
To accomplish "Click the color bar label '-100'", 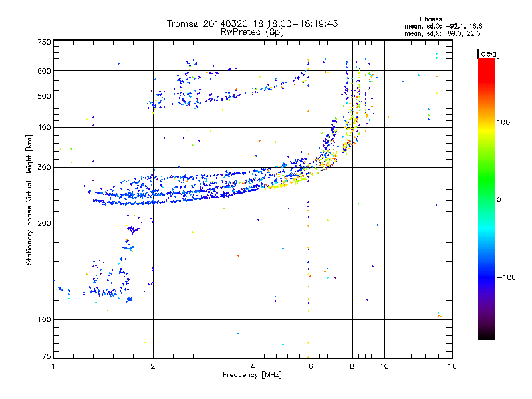I will coord(506,277).
